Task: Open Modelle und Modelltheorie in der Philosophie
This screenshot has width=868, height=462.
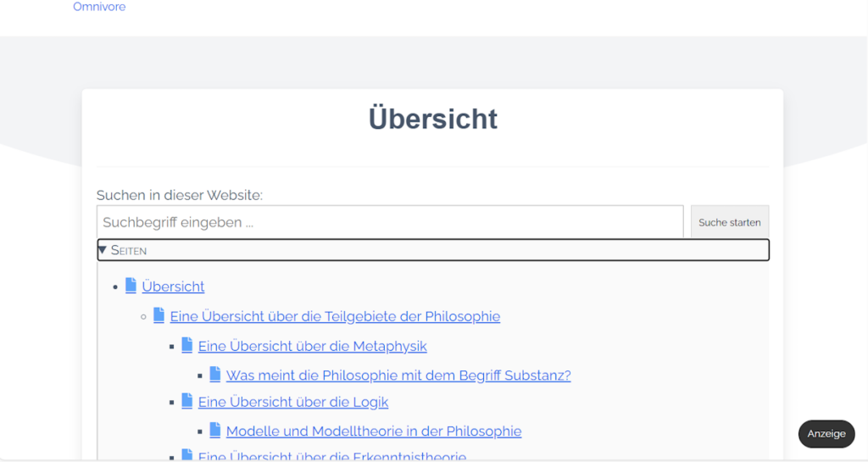Action: 373,431
